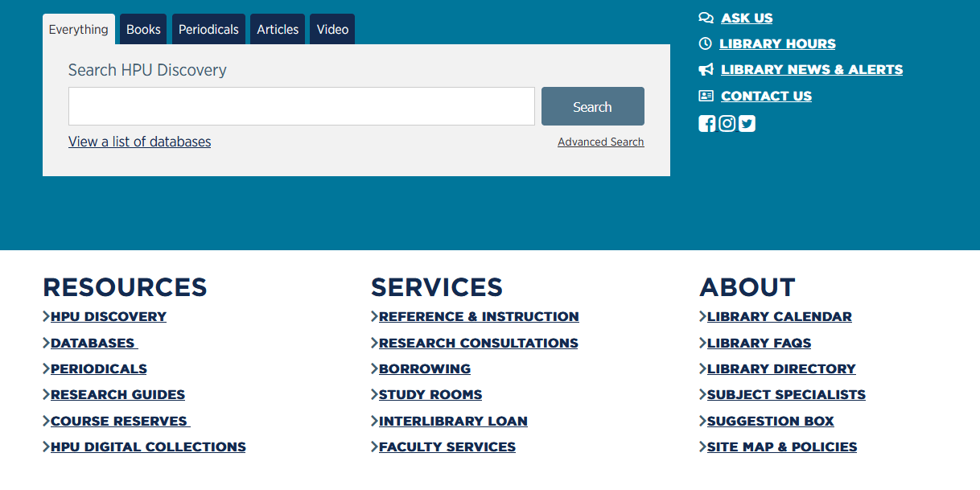Open the Course Reserves link
Image resolution: width=980 pixels, height=490 pixels.
point(121,421)
